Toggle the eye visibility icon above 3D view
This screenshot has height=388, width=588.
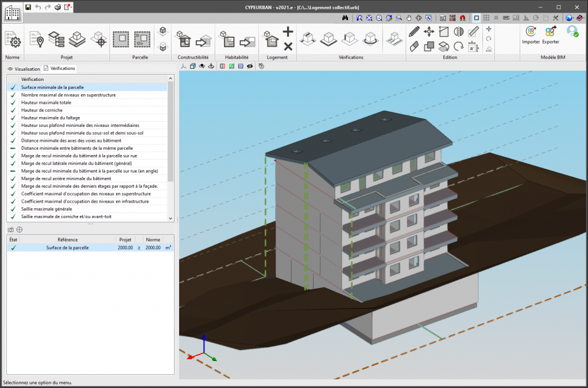click(250, 67)
